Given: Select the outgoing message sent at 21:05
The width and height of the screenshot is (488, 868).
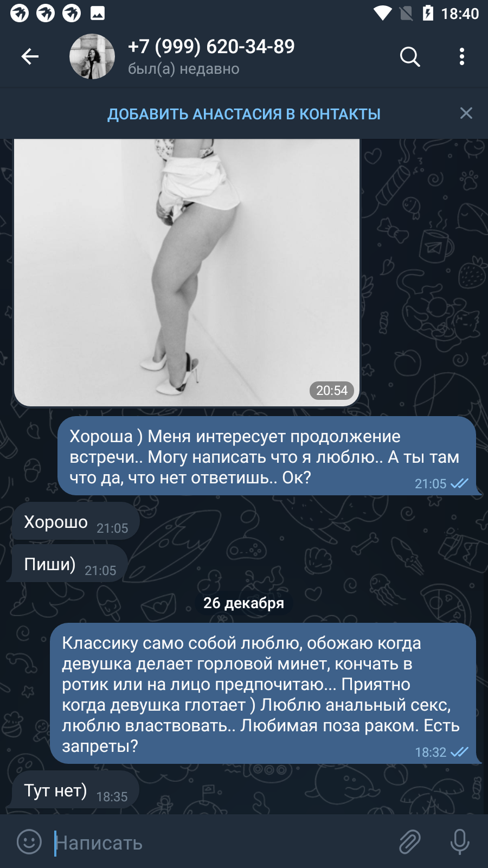Looking at the screenshot, I should tap(267, 456).
